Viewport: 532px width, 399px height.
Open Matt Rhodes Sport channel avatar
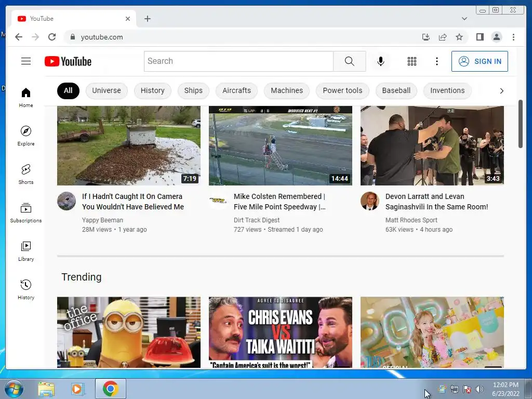pyautogui.click(x=370, y=201)
